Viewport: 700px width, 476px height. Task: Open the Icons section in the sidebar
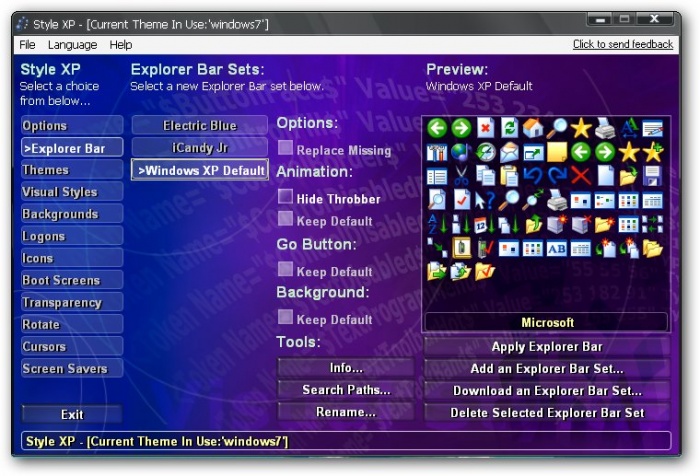click(72, 258)
